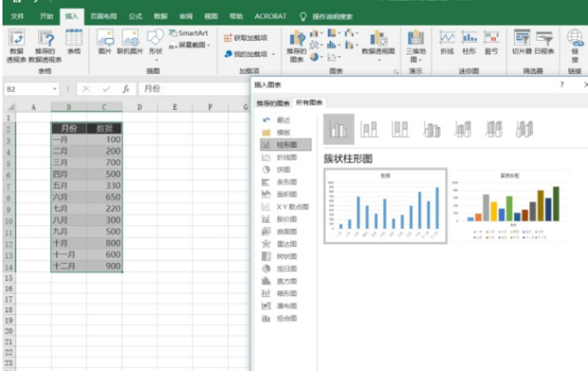The image size is (588, 371).
Task: Choose the stacked column subtype icon
Action: (x=369, y=129)
